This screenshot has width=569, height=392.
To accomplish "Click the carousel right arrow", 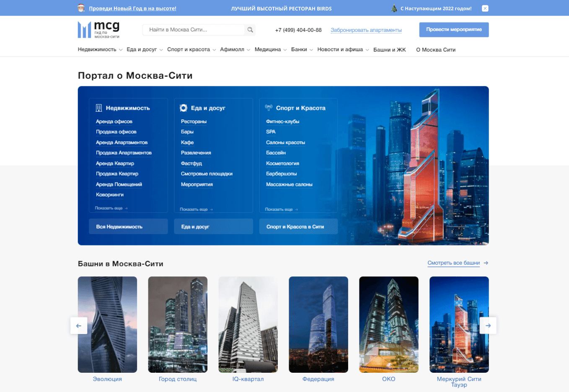I will coord(488,325).
